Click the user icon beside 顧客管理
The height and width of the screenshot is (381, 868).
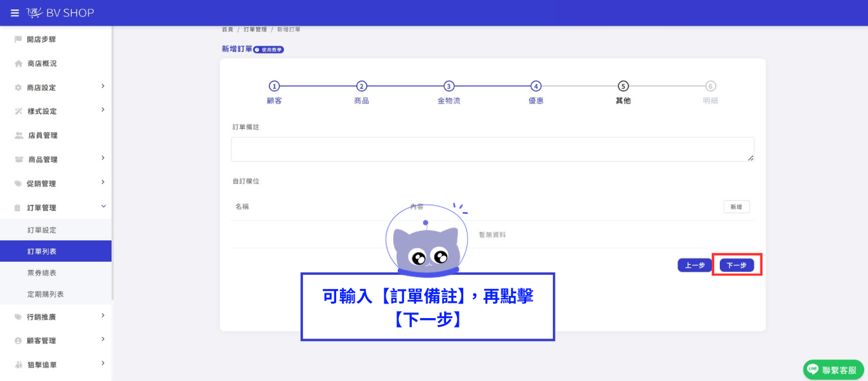[x=18, y=340]
